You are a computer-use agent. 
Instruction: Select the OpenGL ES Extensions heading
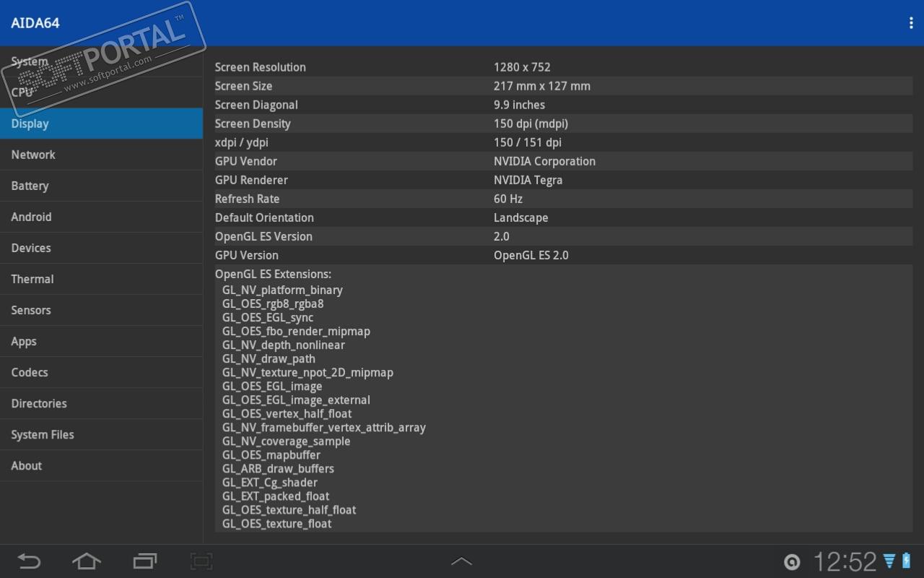(x=273, y=274)
